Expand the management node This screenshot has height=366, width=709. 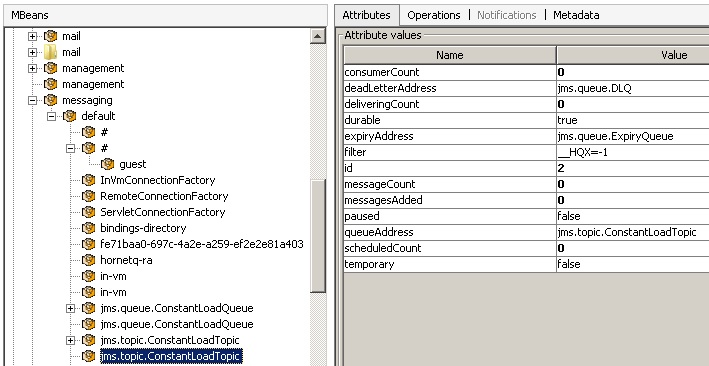point(32,68)
